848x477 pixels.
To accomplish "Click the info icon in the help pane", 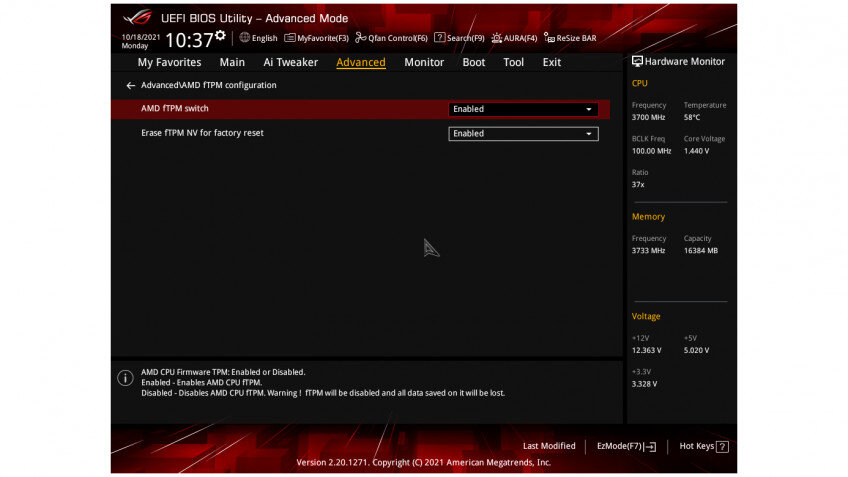I will click(x=125, y=377).
